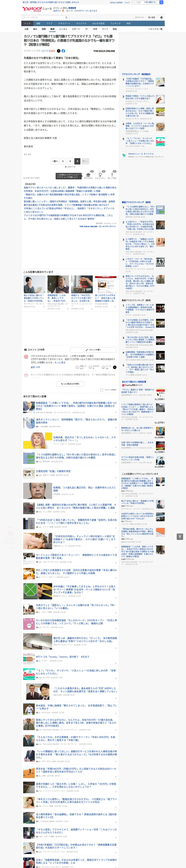Screen dimensions: 186x868
Task: Select 'みんなの意見' navigation tab
Action: [98, 24]
